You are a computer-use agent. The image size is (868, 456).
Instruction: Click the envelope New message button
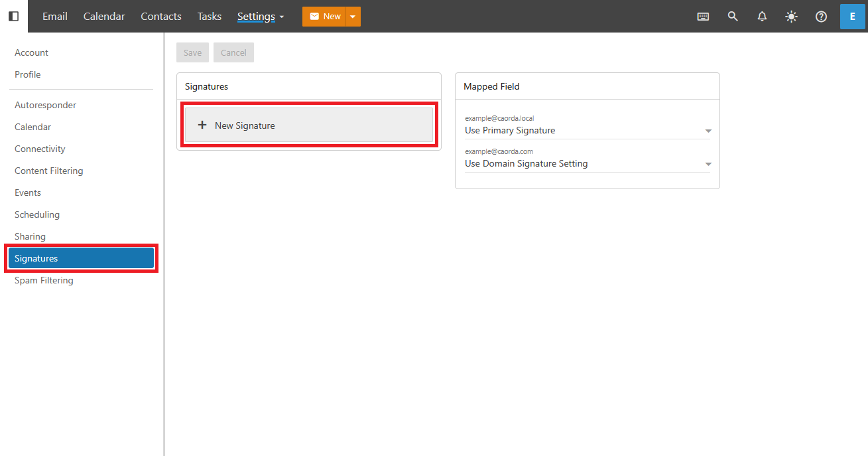click(x=324, y=17)
